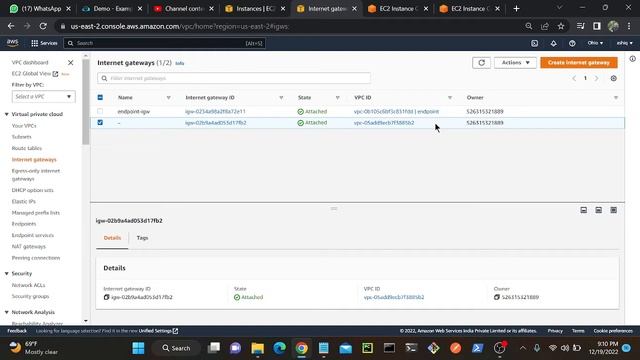This screenshot has height=360, width=640.
Task: Collapse the Security section
Action: coord(7,273)
